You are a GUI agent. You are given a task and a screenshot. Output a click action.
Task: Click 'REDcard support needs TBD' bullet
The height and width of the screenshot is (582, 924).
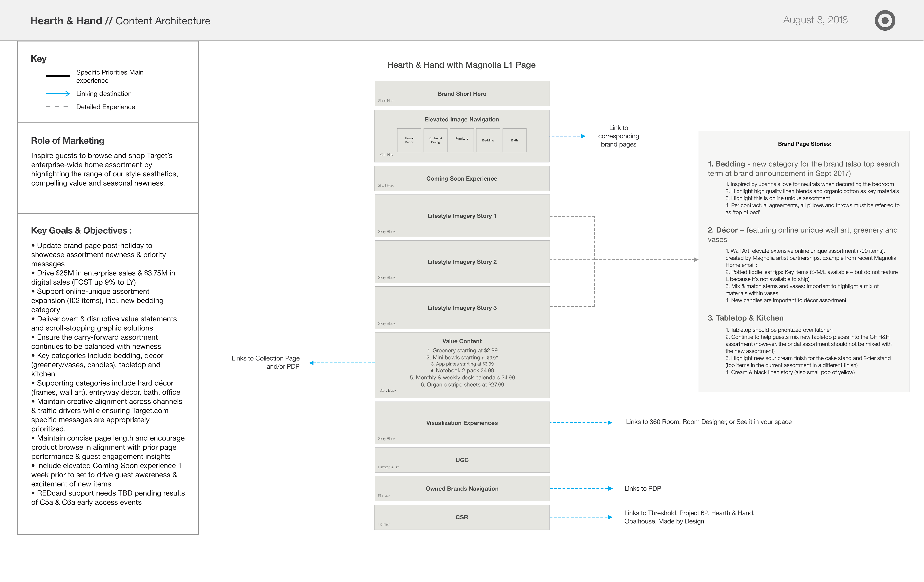(x=108, y=498)
